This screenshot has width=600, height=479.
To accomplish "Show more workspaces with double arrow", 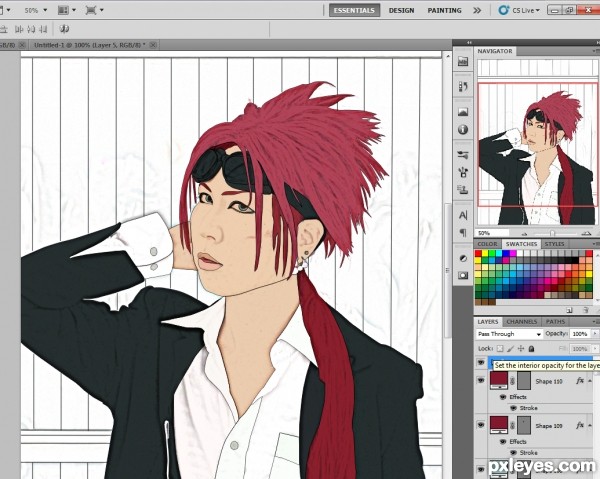I will [477, 10].
